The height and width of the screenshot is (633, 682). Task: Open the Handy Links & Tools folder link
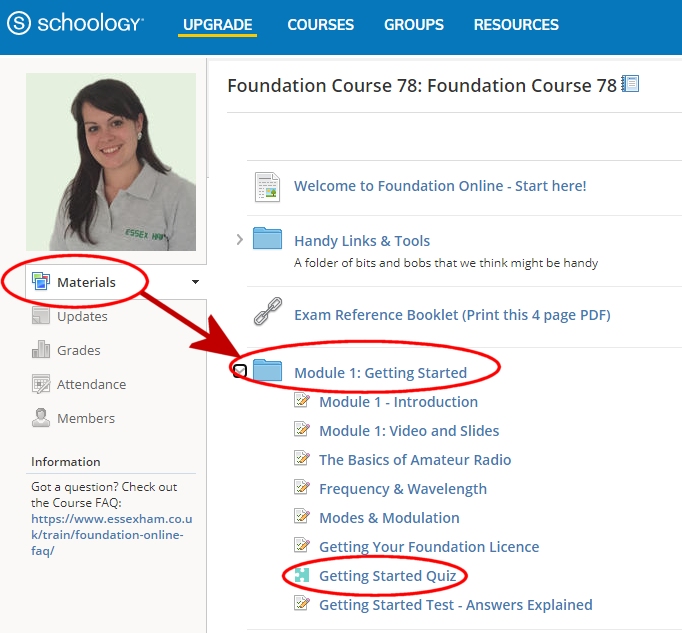point(362,241)
